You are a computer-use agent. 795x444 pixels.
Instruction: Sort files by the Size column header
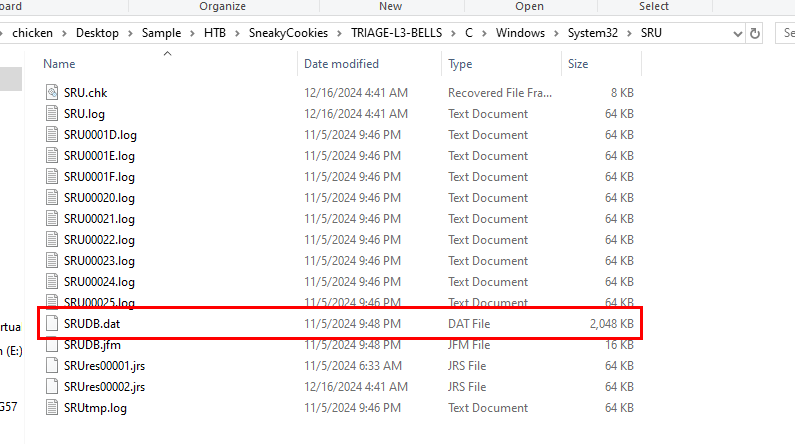click(x=578, y=64)
